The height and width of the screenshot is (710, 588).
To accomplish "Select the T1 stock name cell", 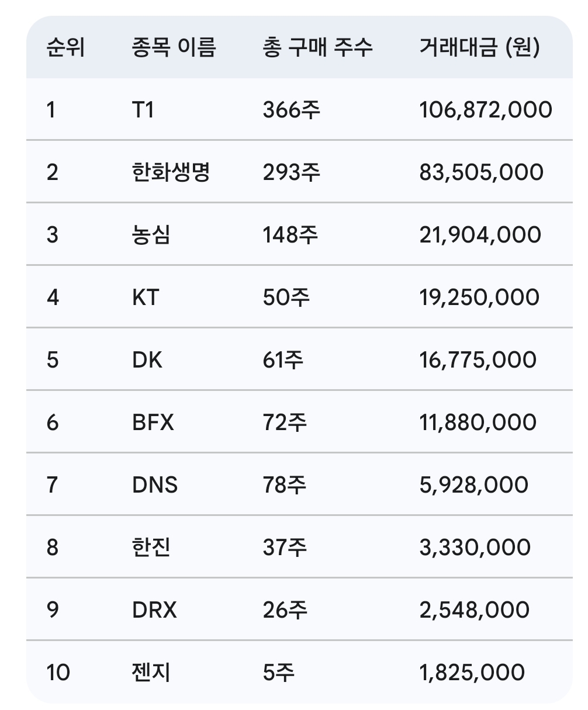I will pyautogui.click(x=143, y=109).
